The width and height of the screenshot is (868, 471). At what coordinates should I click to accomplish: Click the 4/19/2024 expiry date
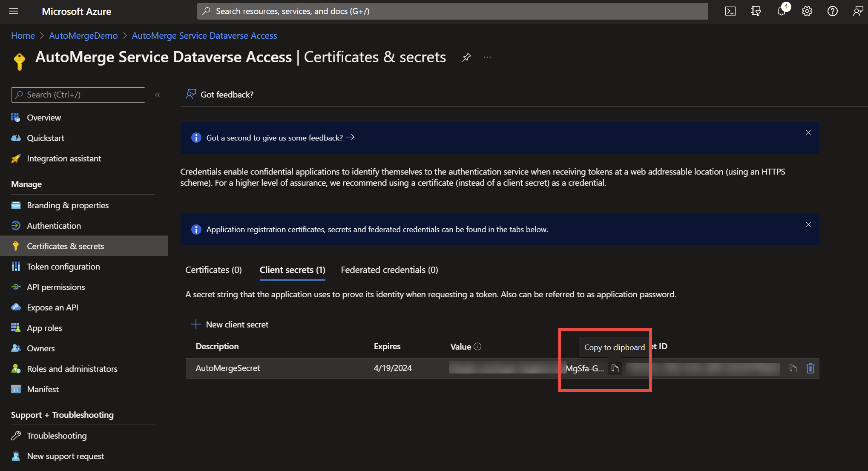coord(393,368)
